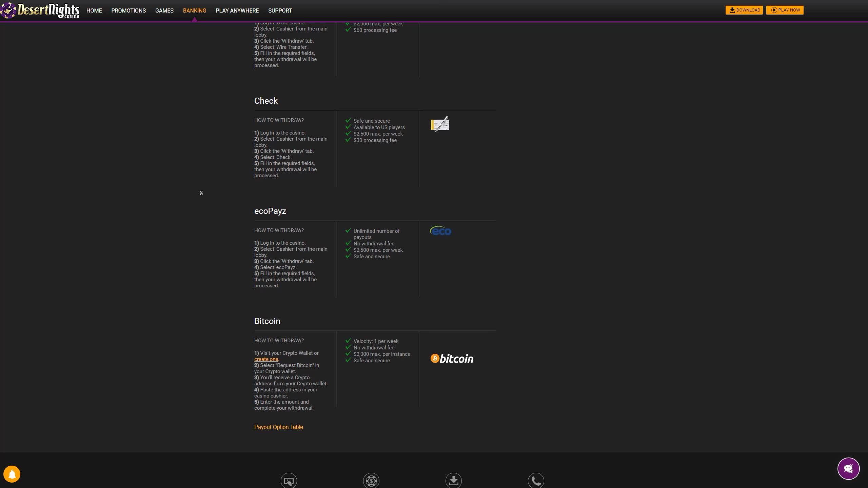The height and width of the screenshot is (488, 868).
Task: Open the Promotions menu item
Action: (129, 11)
